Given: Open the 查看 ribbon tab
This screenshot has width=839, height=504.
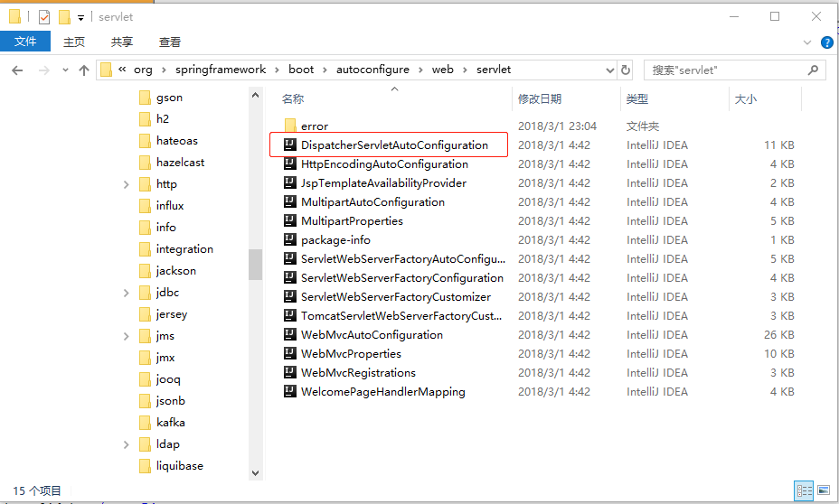Looking at the screenshot, I should pos(170,42).
